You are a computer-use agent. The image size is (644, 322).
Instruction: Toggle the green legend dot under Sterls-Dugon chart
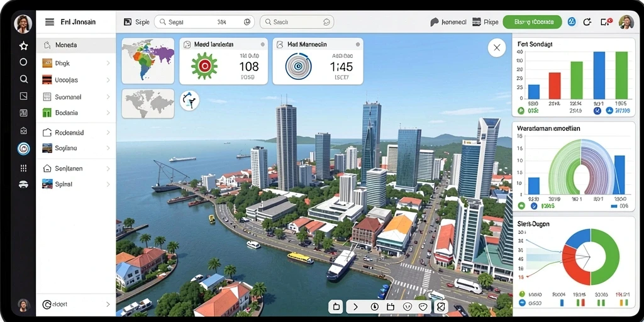point(522,294)
